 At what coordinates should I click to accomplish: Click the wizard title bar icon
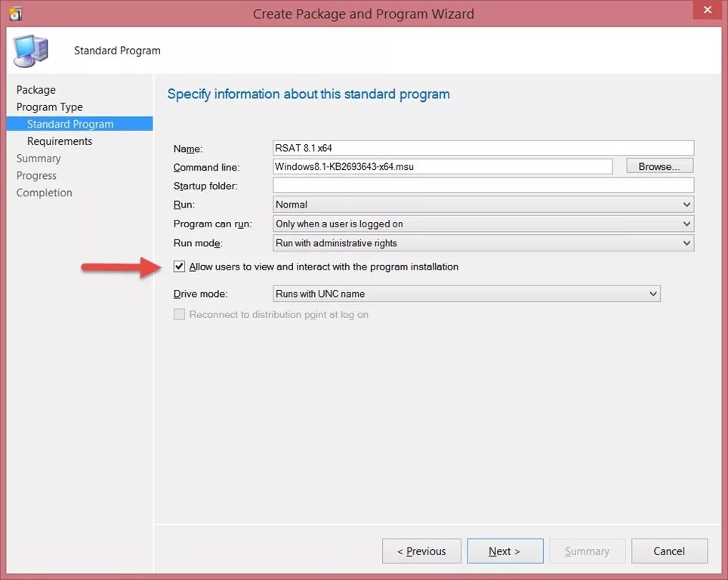(x=15, y=14)
